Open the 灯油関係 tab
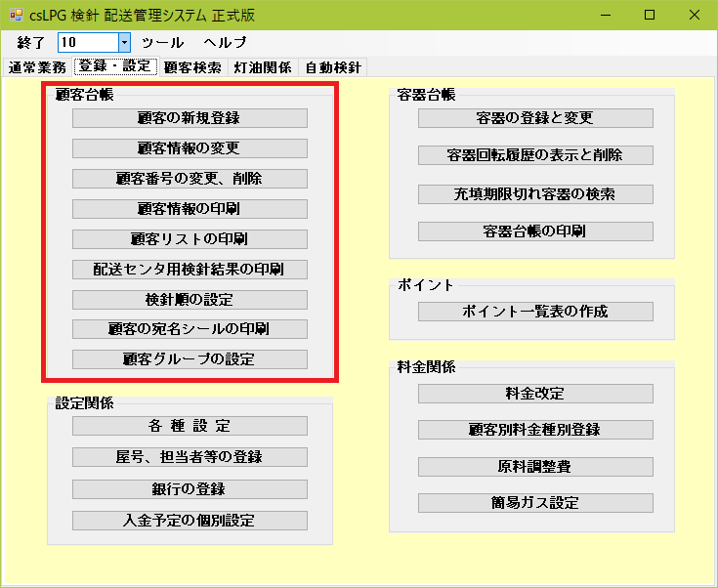This screenshot has width=718, height=588. pyautogui.click(x=263, y=67)
